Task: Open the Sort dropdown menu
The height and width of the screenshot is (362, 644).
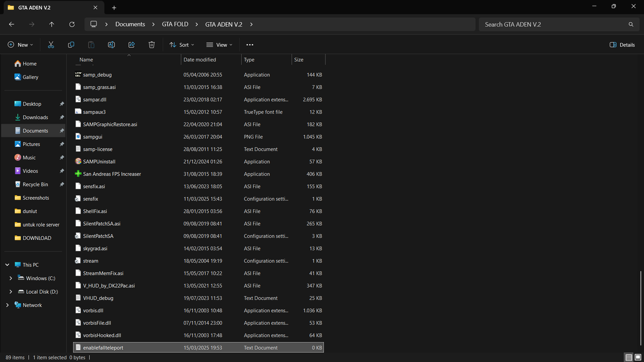Action: (x=182, y=45)
